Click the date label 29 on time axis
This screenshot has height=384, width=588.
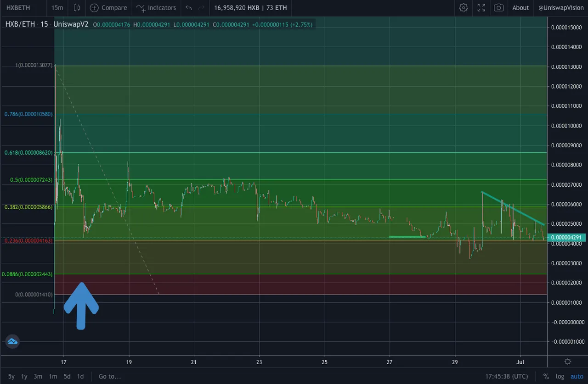(x=455, y=362)
